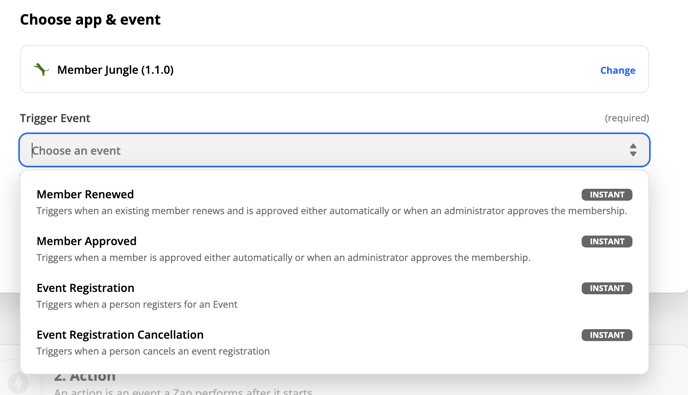This screenshot has width=688, height=395.
Task: Open the 2. Action step below
Action: [85, 377]
